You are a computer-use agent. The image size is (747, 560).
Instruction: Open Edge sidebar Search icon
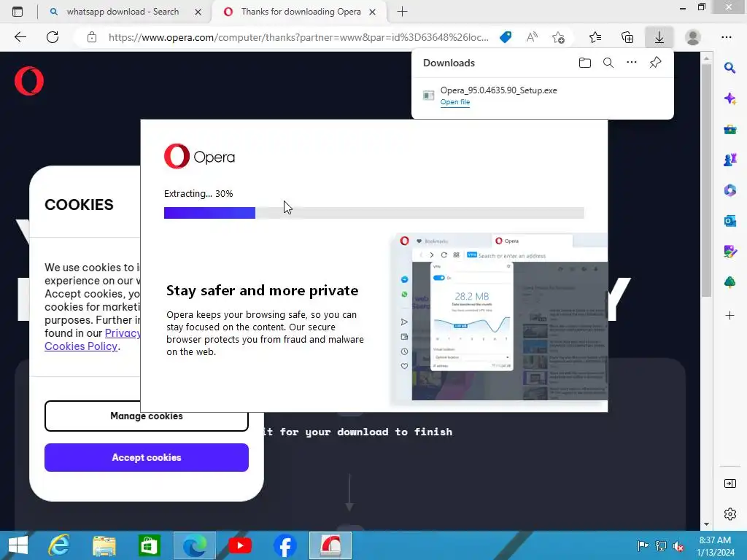pos(729,68)
